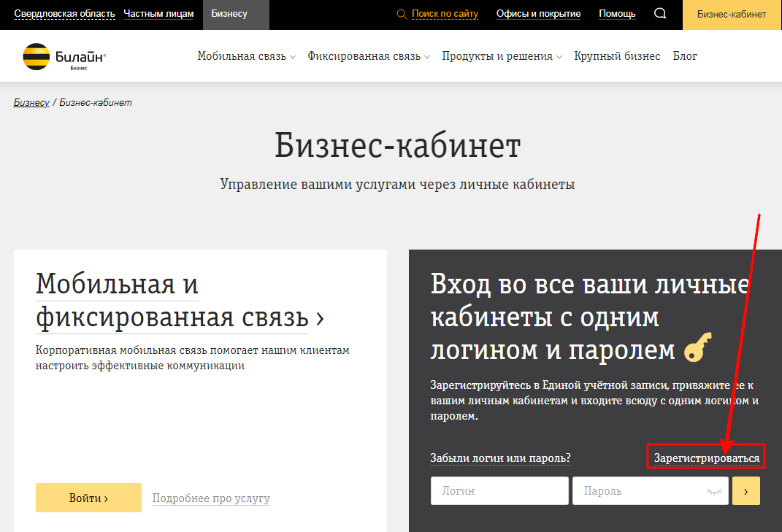782x532 pixels.
Task: Click the 'Бизнес-кабинет' page title text
Action: pyautogui.click(x=397, y=146)
